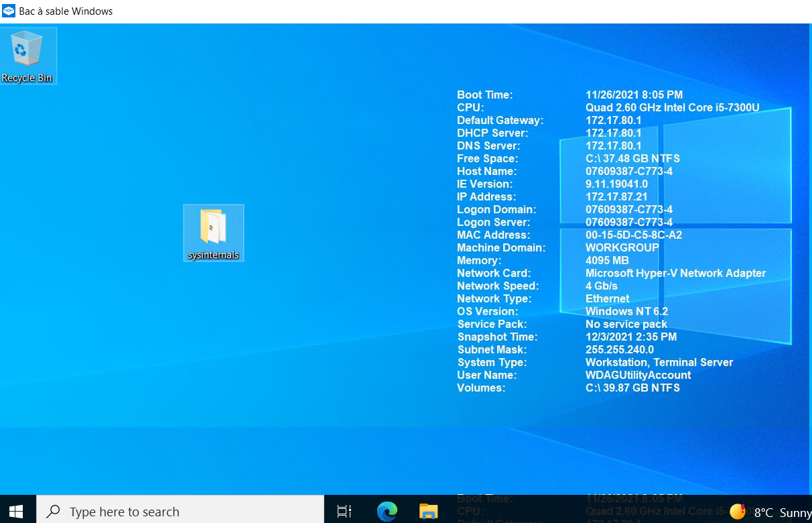Viewport: 812px width, 523px height.
Task: Open Task View on the taskbar
Action: (x=344, y=512)
